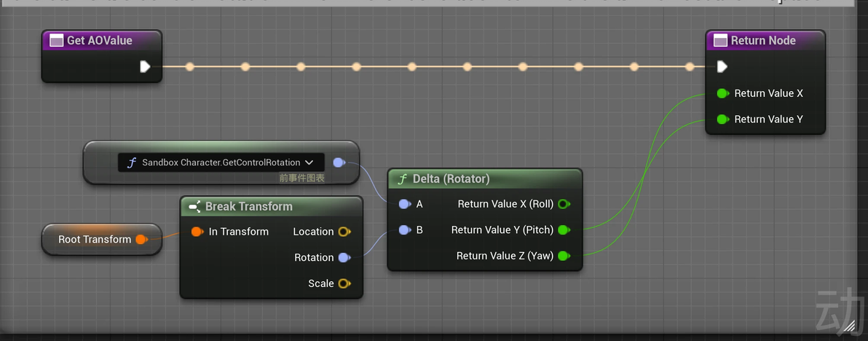Click the Return Node execution input pin
Image resolution: width=868 pixels, height=341 pixels.
tap(722, 67)
